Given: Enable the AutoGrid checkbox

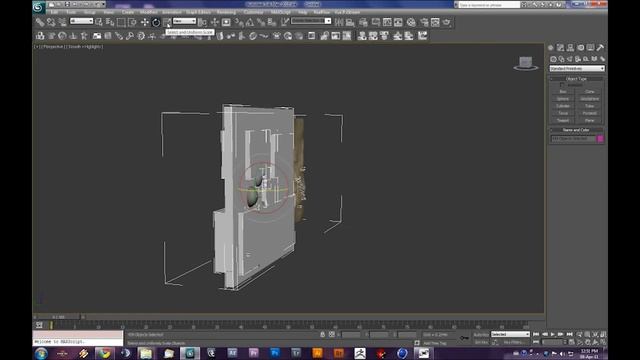Looking at the screenshot, I should point(562,85).
